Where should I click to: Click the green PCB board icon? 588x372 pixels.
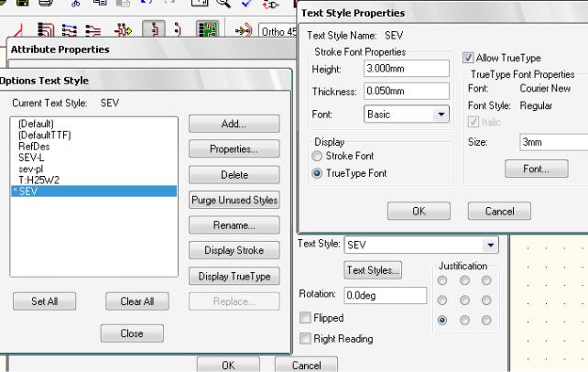tap(207, 29)
